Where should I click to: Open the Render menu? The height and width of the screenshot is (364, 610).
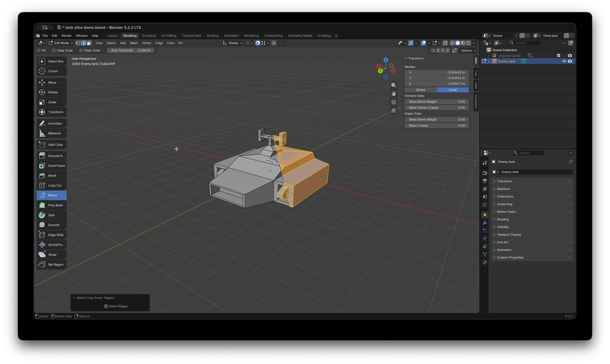click(x=66, y=36)
